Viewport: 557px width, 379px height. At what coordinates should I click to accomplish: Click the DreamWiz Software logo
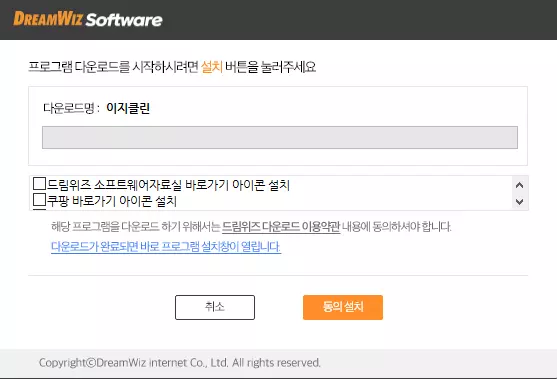pyautogui.click(x=88, y=19)
